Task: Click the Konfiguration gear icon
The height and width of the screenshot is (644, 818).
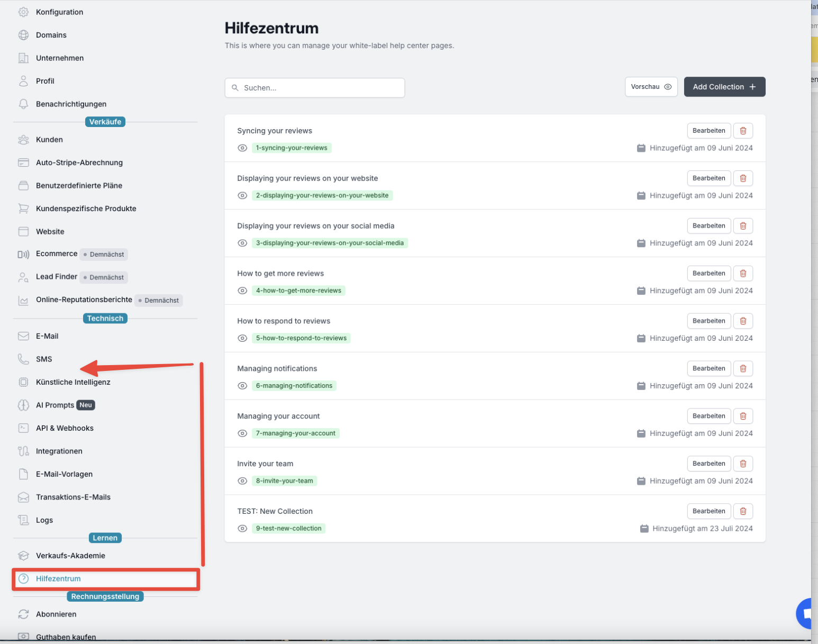Action: pos(23,12)
